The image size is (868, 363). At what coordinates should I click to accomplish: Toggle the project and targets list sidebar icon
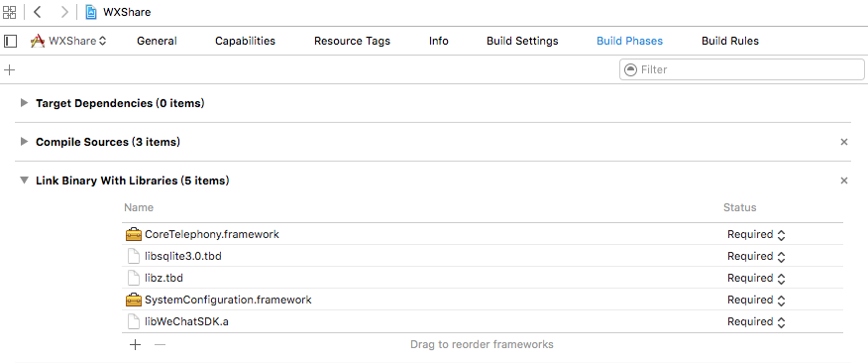(10, 41)
